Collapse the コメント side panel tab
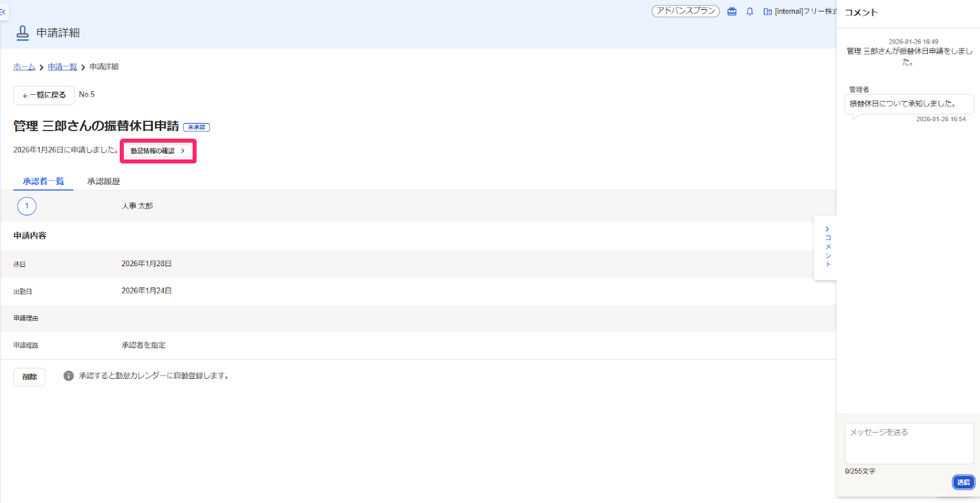 click(x=826, y=248)
